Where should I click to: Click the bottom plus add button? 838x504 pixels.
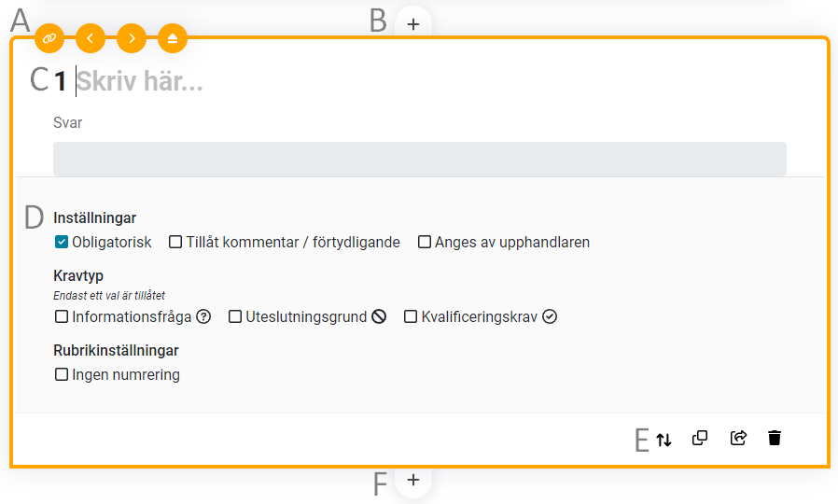pos(413,480)
